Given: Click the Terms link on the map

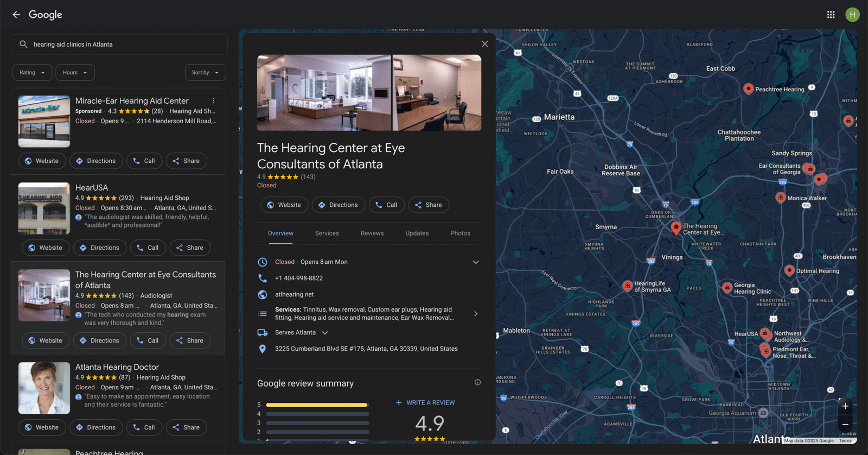Looking at the screenshot, I should 845,441.
